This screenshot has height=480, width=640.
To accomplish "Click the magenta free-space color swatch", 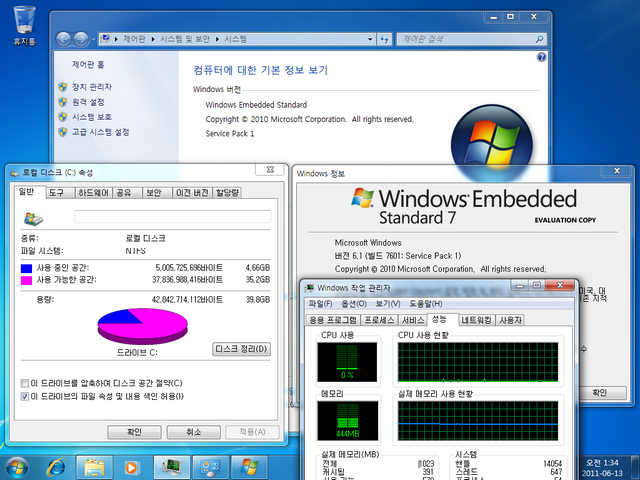I will pyautogui.click(x=27, y=280).
